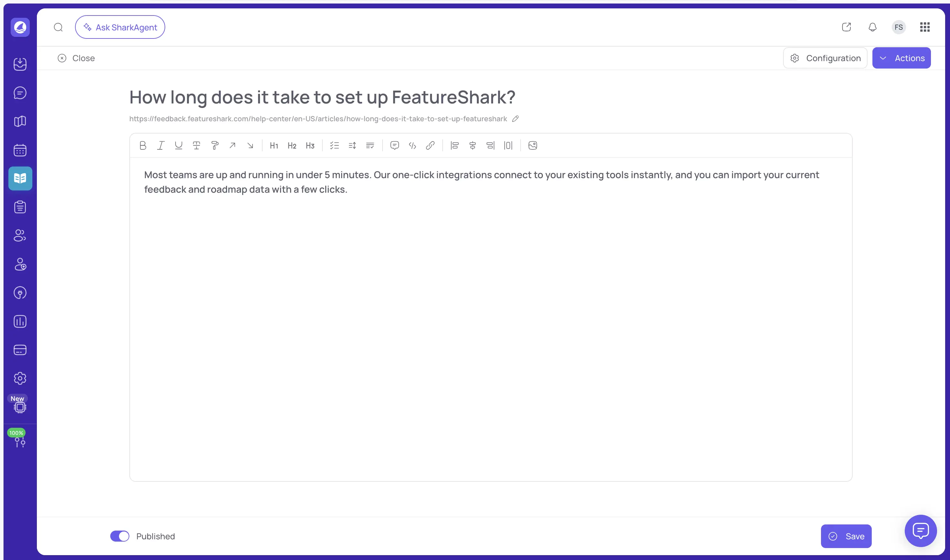The width and height of the screenshot is (950, 560).
Task: Open the clipboard sidebar icon
Action: 20,207
